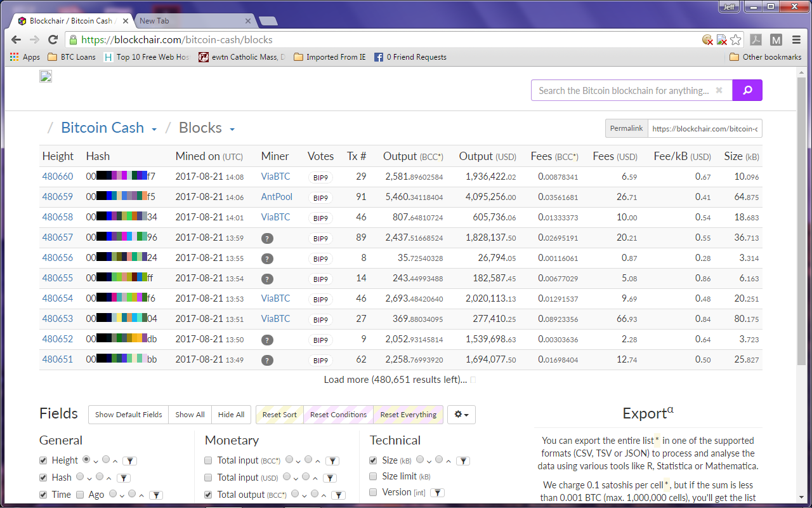Open the filter icon for Total input USD

point(331,478)
